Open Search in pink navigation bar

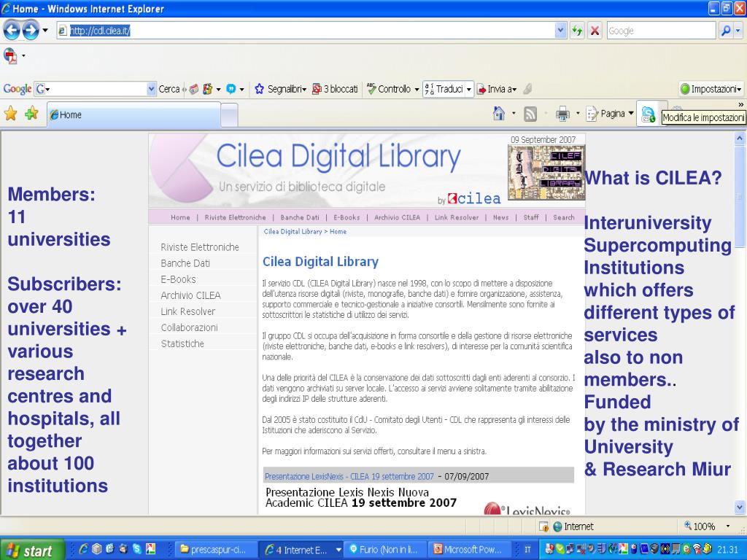[x=564, y=217]
